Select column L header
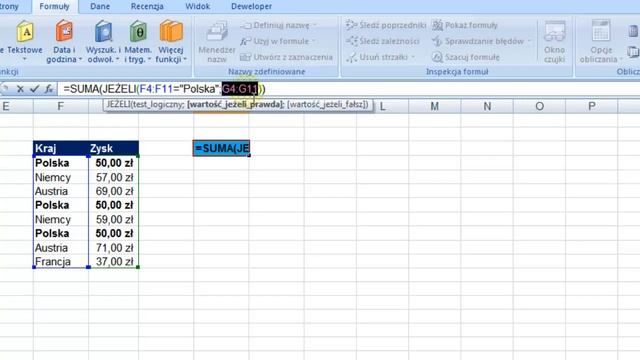This screenshot has height=360, width=640. (x=382, y=107)
